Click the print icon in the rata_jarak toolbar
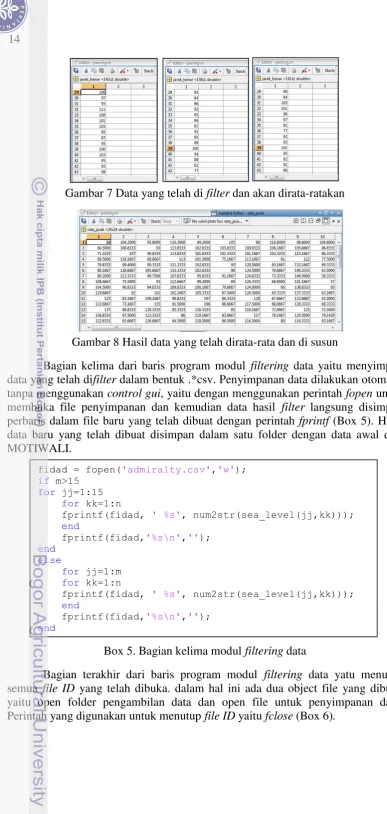The height and width of the screenshot is (814, 387). pos(119,221)
